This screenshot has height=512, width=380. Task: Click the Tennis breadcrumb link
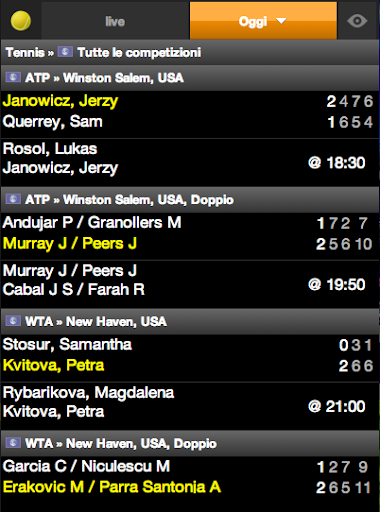coord(25,52)
